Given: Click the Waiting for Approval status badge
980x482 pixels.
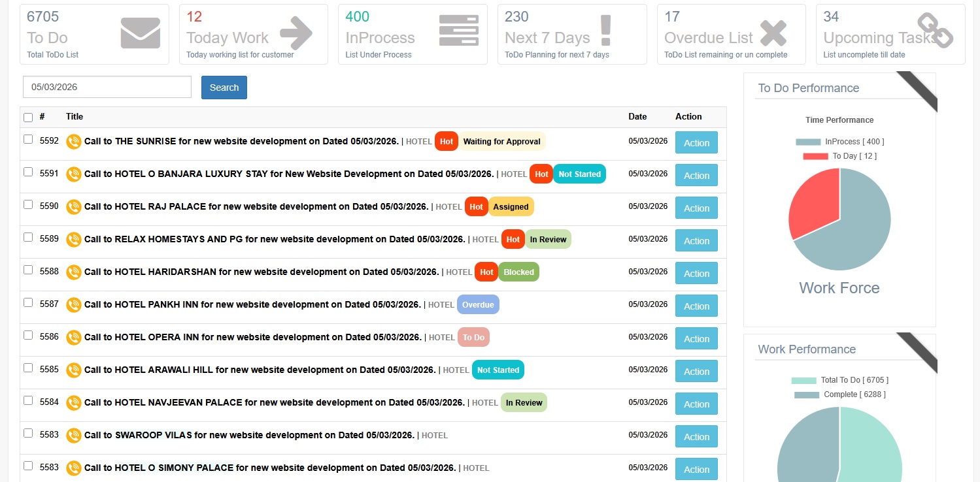Looking at the screenshot, I should (501, 142).
